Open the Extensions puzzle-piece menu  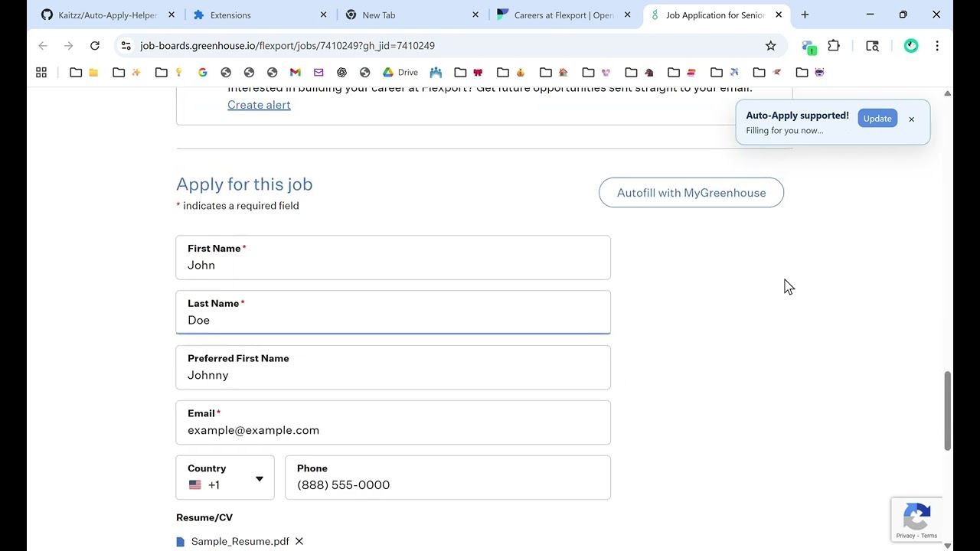pos(834,46)
